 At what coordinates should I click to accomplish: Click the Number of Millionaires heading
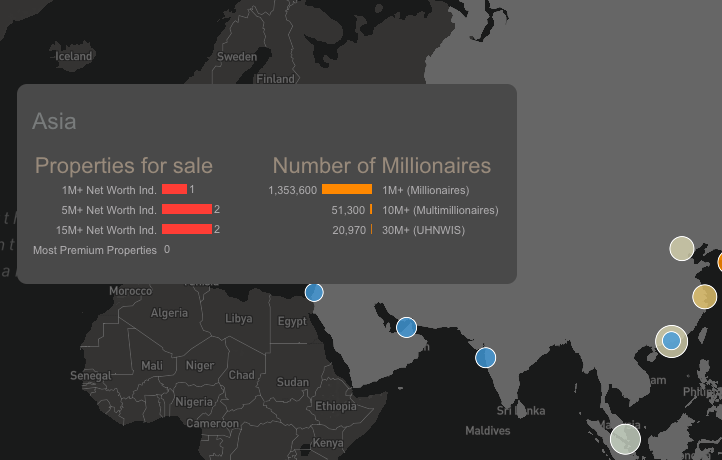[382, 166]
